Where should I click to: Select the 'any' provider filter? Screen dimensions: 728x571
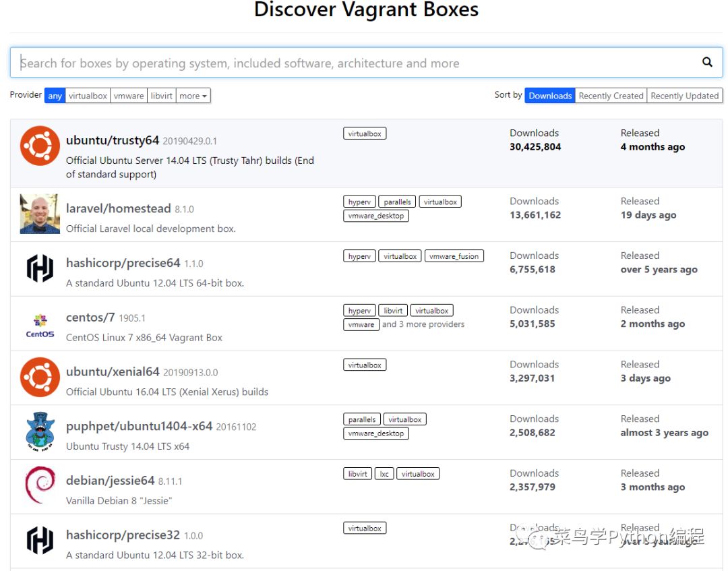[x=55, y=96]
